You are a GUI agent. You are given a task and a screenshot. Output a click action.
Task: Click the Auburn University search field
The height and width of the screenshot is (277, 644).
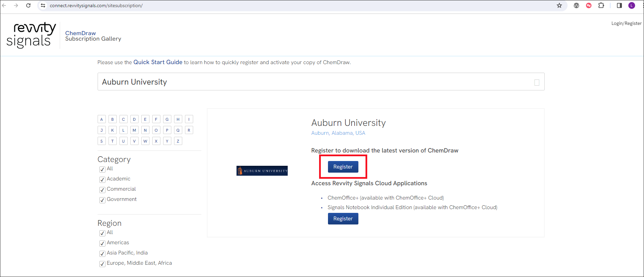321,82
